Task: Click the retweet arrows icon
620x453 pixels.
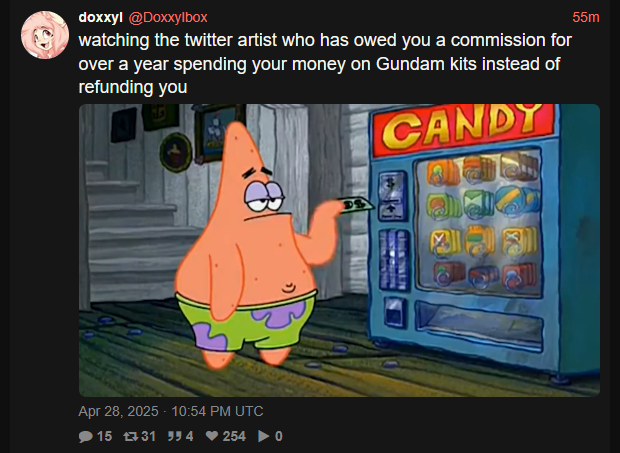Action: [130, 436]
